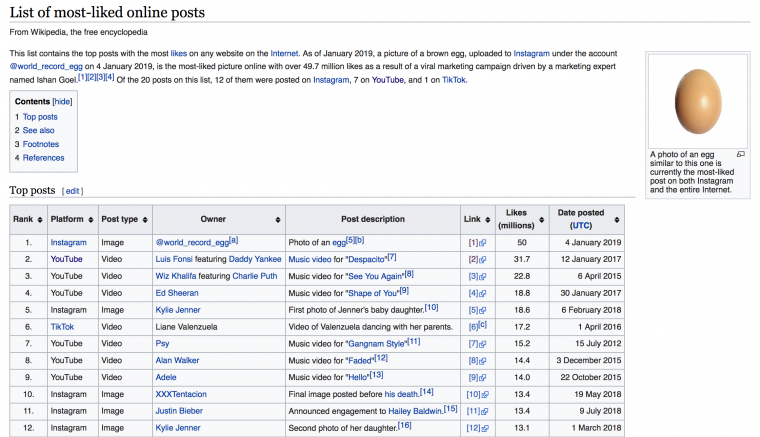Open 'his death' link in rank 10

coord(401,394)
